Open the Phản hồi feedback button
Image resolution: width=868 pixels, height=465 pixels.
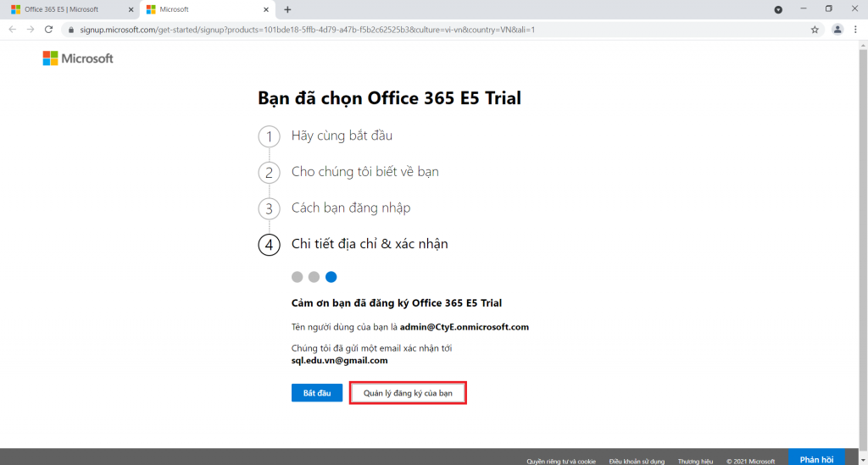pos(816,459)
